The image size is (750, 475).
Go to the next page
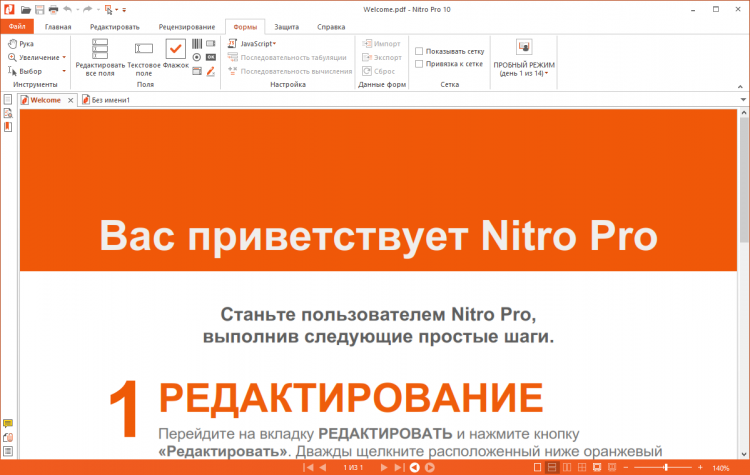coord(384,467)
